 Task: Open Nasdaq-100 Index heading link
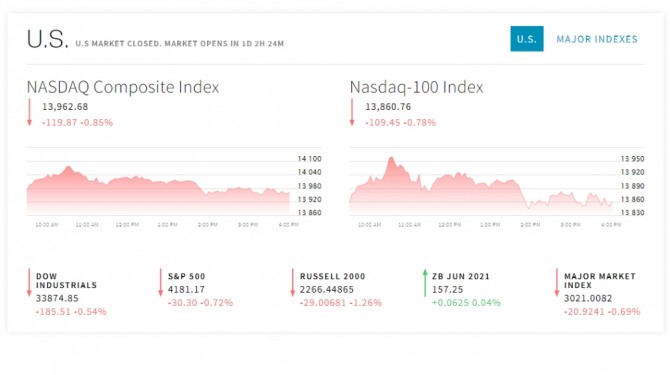point(416,87)
